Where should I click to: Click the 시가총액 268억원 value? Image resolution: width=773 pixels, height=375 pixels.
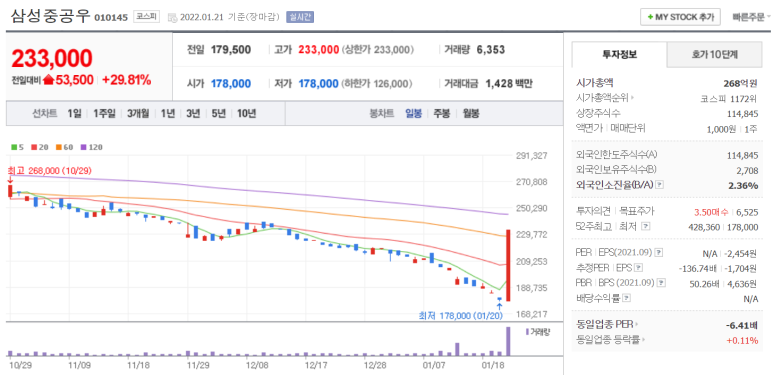pos(740,83)
